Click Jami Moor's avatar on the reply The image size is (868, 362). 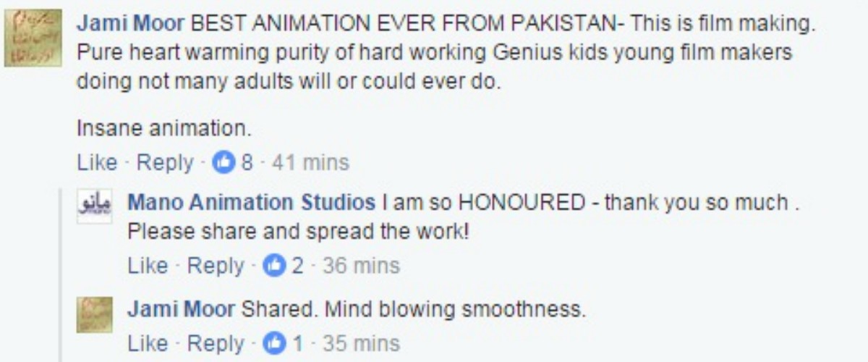click(95, 314)
